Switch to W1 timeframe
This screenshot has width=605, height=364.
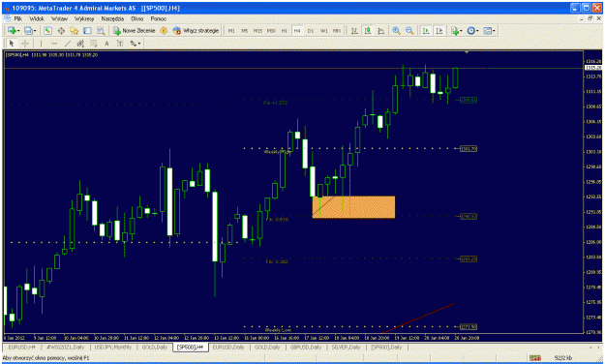coord(324,31)
